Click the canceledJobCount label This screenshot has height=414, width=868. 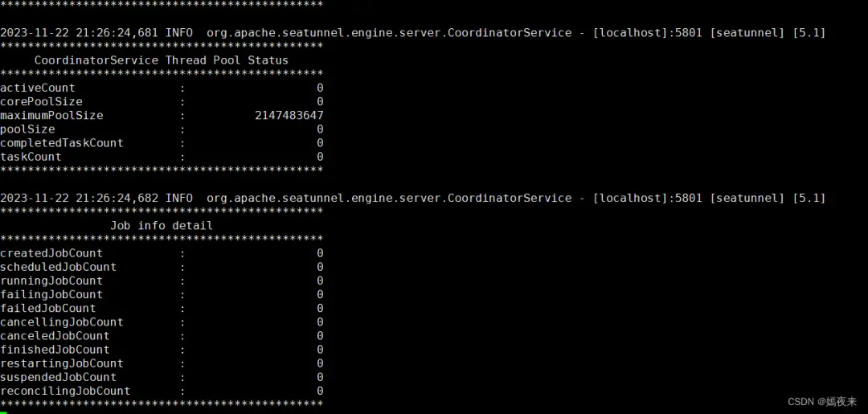tap(55, 336)
